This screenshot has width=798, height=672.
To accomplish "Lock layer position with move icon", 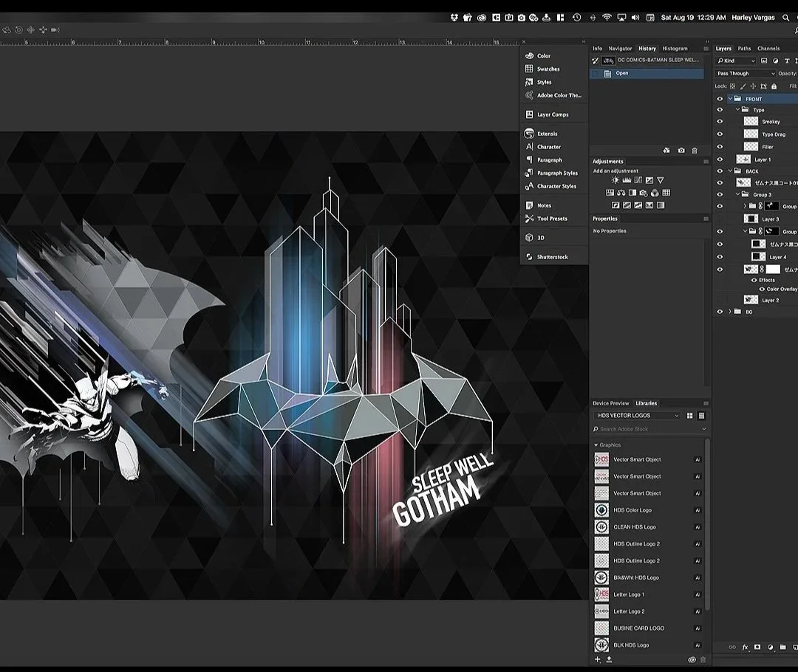I will (753, 86).
